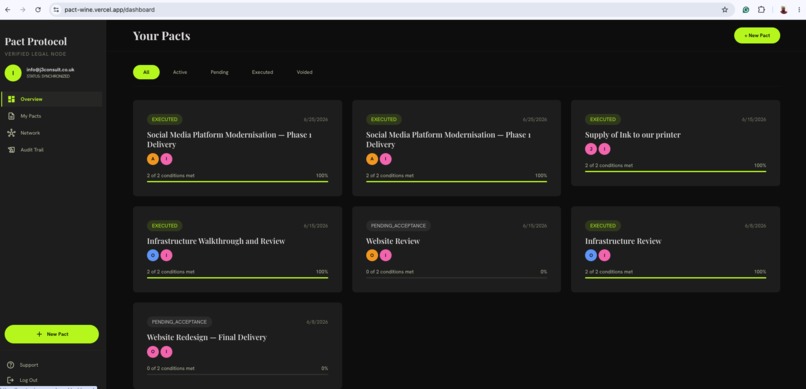Click the My Pacts document icon

11,116
